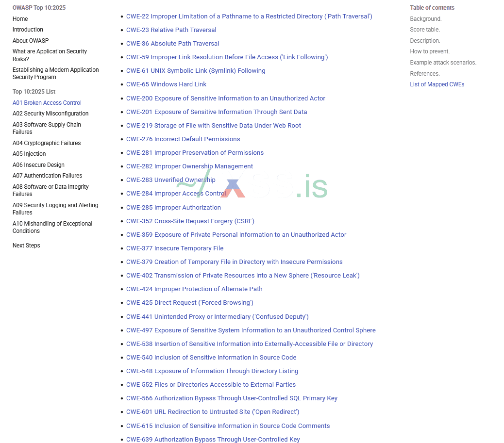Screen dimensions: 504x443
Task: Jump to References in table of contents
Action: click(x=424, y=74)
